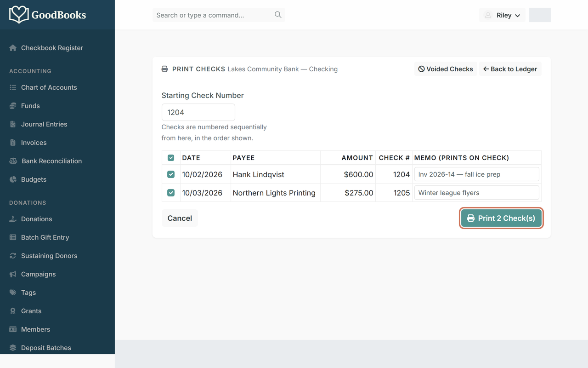The width and height of the screenshot is (588, 368).
Task: Click the Checkbook Register home icon
Action: pos(13,48)
